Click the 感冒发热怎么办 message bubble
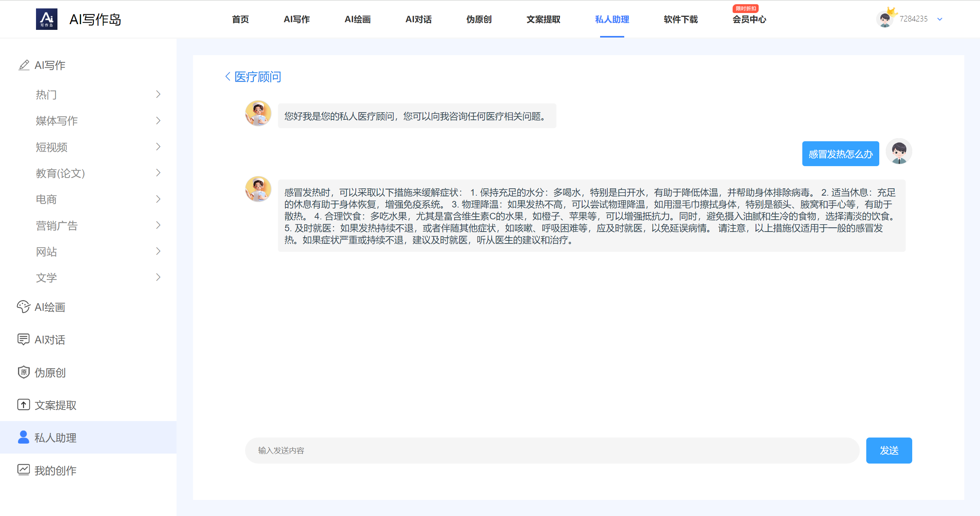 pyautogui.click(x=841, y=154)
